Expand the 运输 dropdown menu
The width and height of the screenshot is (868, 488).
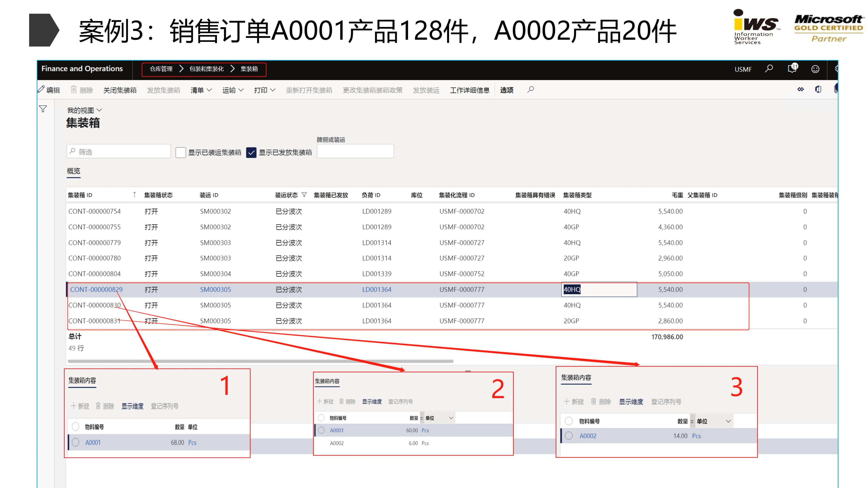(233, 90)
